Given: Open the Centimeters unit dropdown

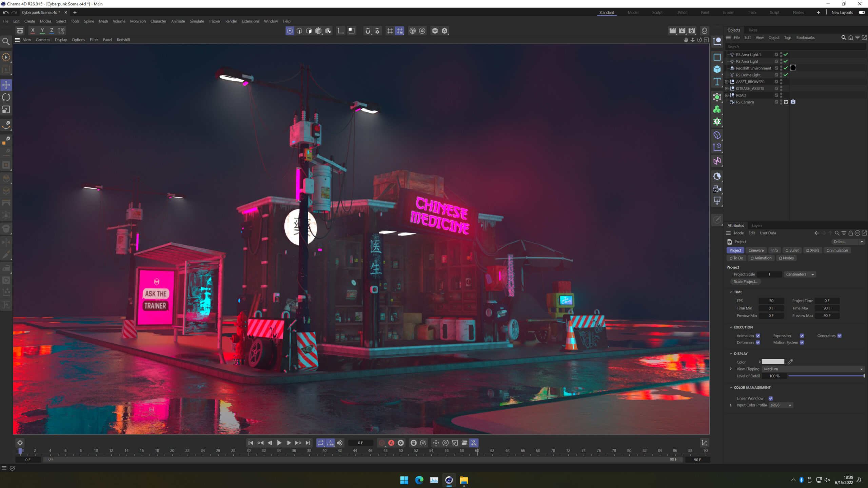Looking at the screenshot, I should pos(800,274).
